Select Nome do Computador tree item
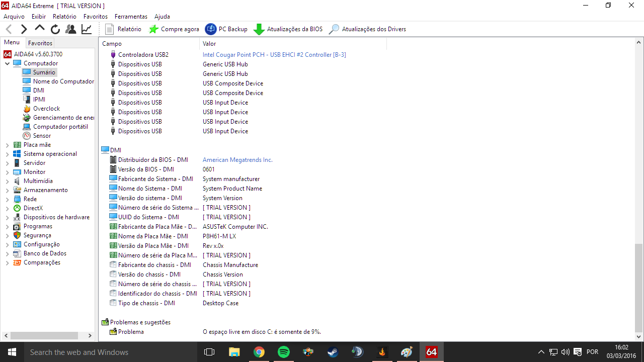 58,81
